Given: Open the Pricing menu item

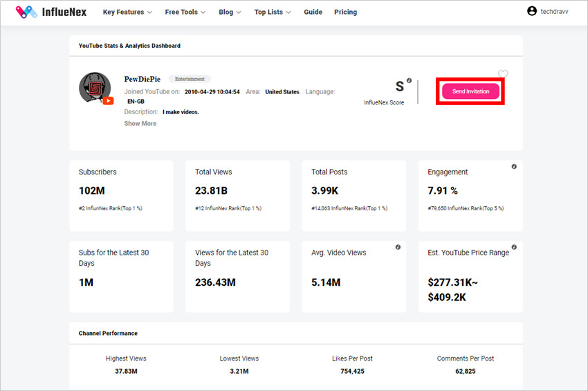Looking at the screenshot, I should [345, 12].
